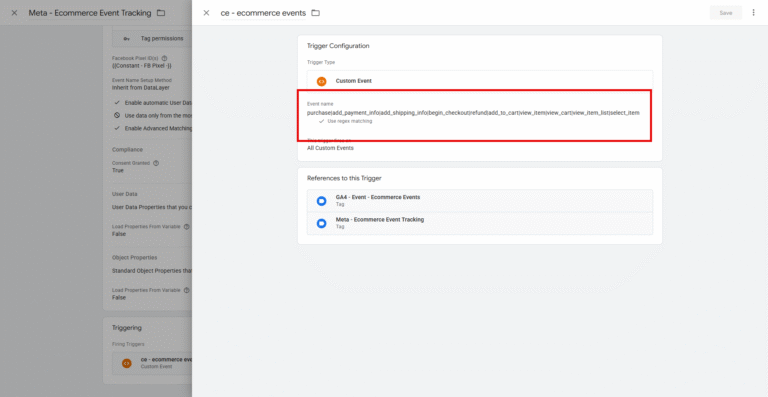The width and height of the screenshot is (768, 397).
Task: Open GA4 - Event - Ecommerce Events tag reference
Action: click(480, 201)
